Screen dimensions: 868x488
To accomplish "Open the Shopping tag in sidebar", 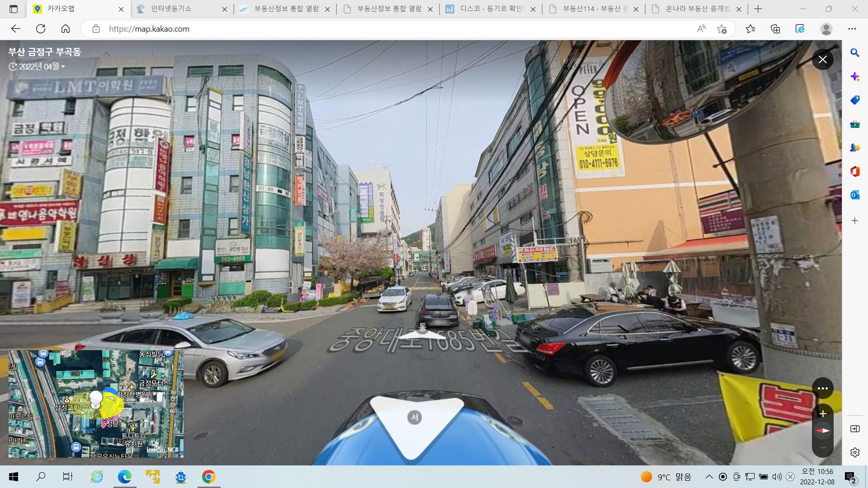I will pos(854,100).
